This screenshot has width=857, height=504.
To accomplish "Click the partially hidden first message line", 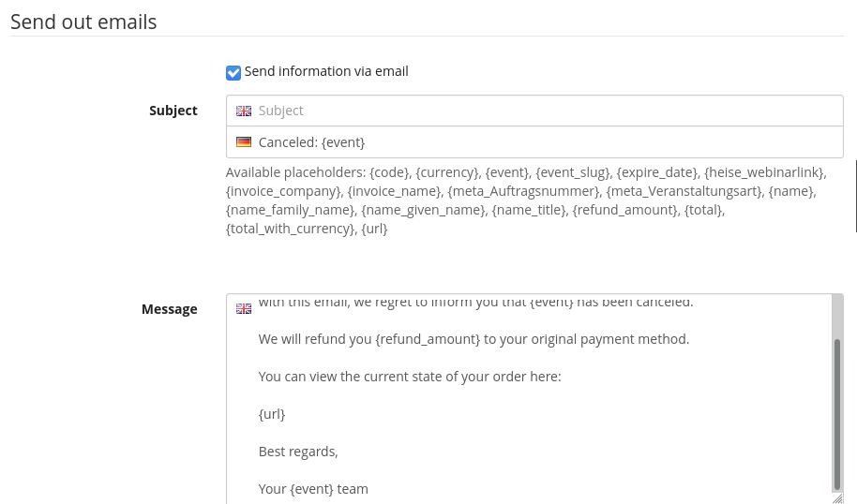I will tap(475, 303).
